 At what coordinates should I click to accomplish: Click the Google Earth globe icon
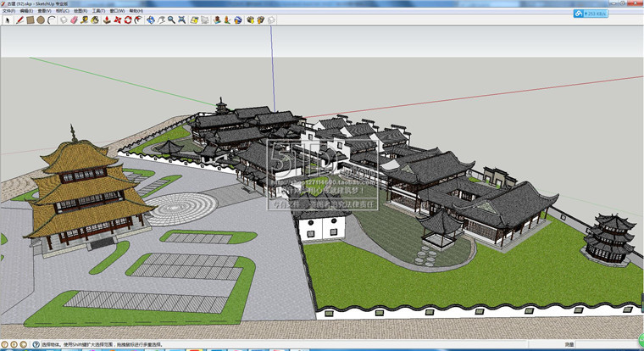tap(238, 20)
